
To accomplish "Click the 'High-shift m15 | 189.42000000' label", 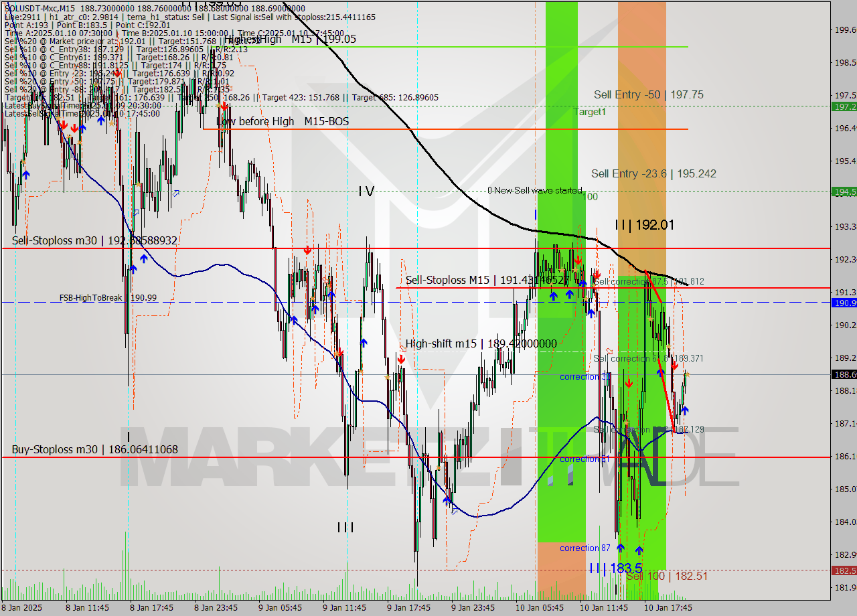I will (481, 343).
